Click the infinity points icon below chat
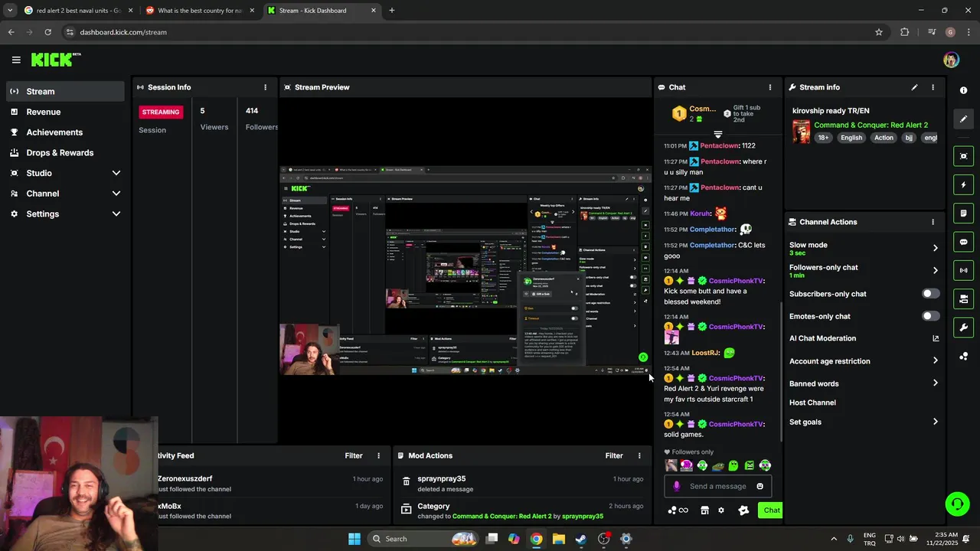 click(683, 510)
